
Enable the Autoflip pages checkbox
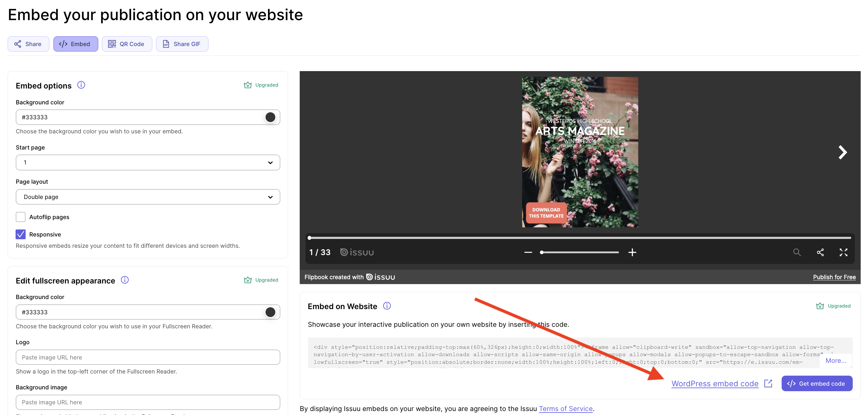point(20,217)
